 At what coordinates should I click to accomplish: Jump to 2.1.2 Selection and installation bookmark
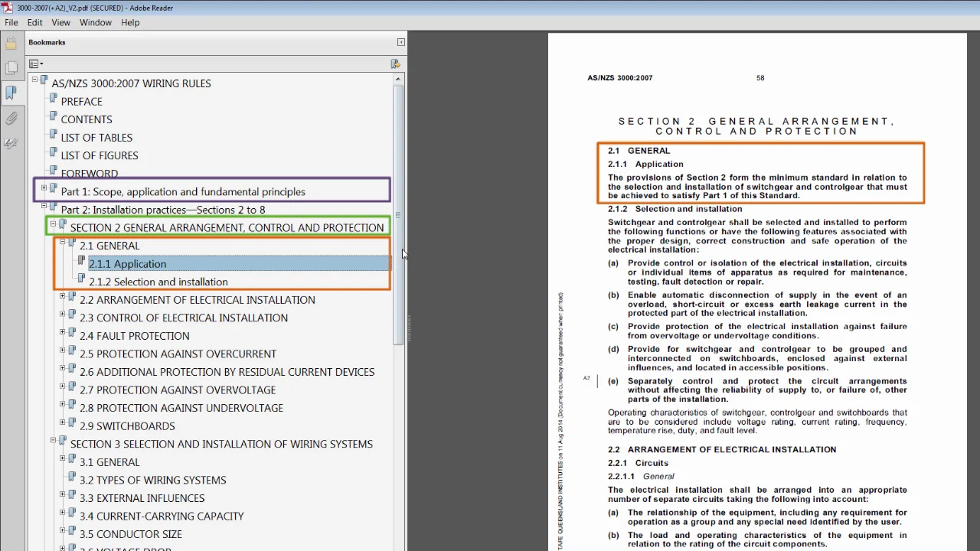[158, 282]
